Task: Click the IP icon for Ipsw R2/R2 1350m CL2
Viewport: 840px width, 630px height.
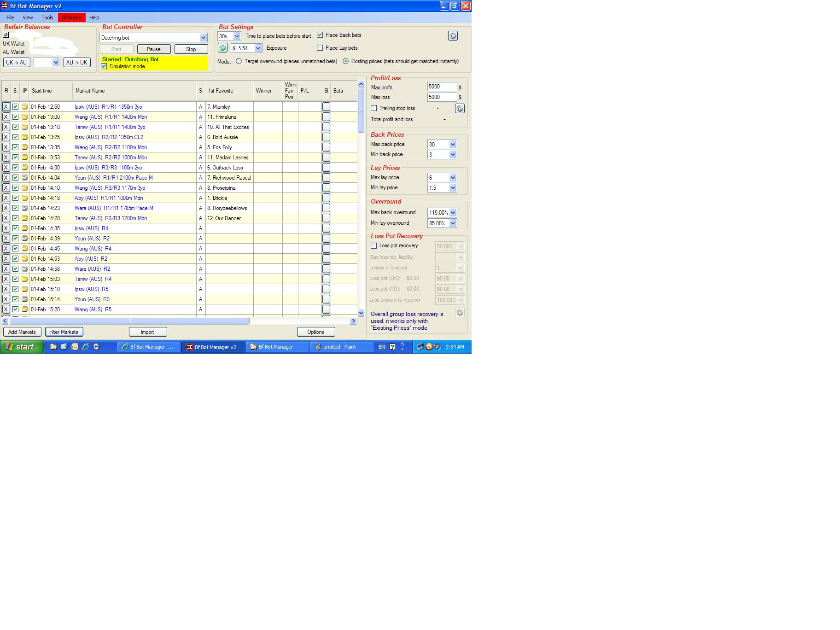Action: (x=24, y=137)
